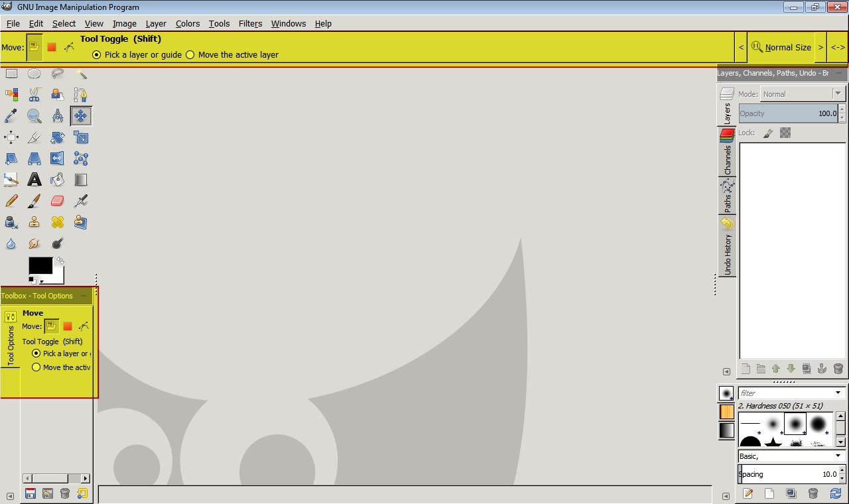This screenshot has height=504, width=849.
Task: Activate the Flip tool
Action: [x=58, y=158]
